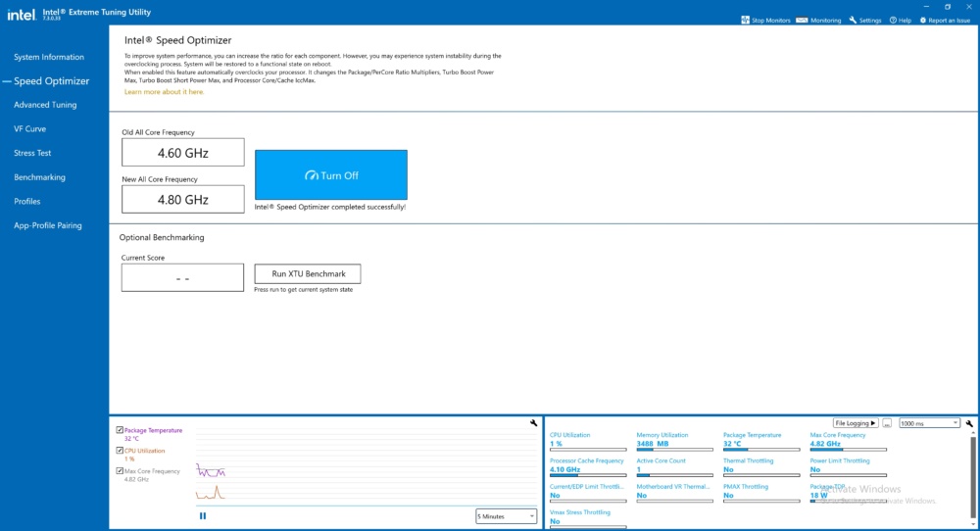
Task: Open Profiles in sidebar
Action: pyautogui.click(x=26, y=201)
